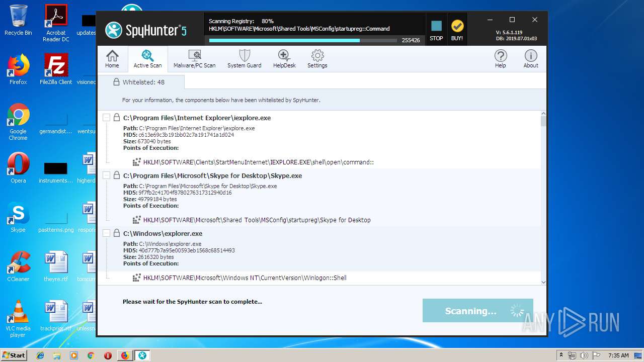644x362 pixels.
Task: Open the CCleaner desktop shortcut
Action: point(18,266)
